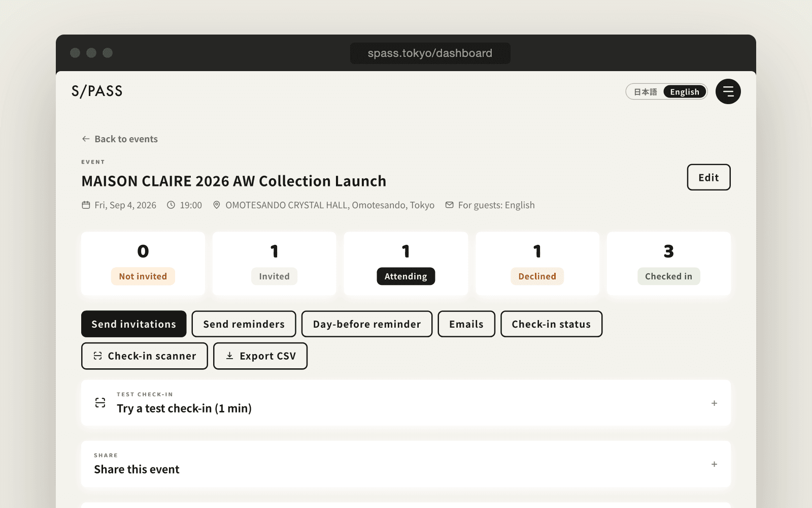Launch the Check-in scanner
The width and height of the screenshot is (812, 508).
(x=145, y=356)
